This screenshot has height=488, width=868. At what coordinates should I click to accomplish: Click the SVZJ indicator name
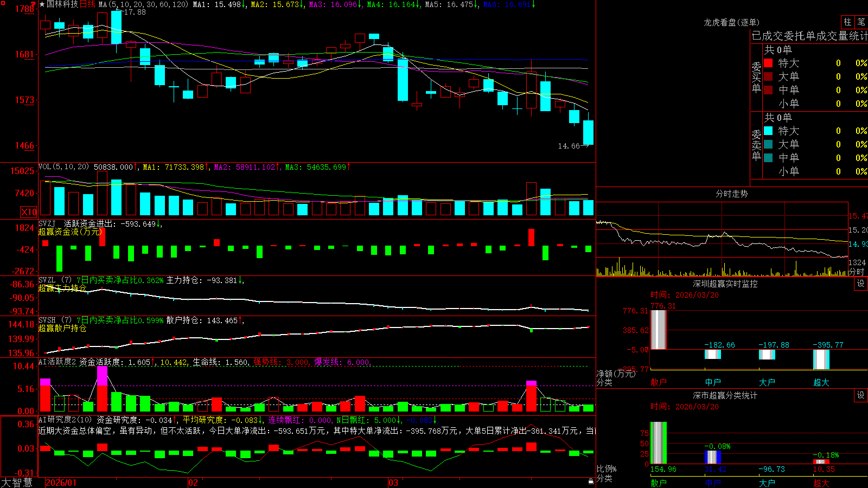47,223
